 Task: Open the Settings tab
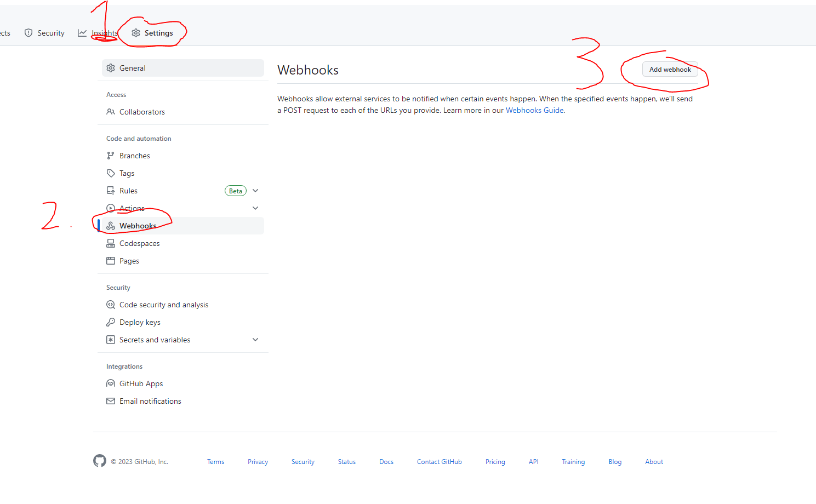[152, 33]
